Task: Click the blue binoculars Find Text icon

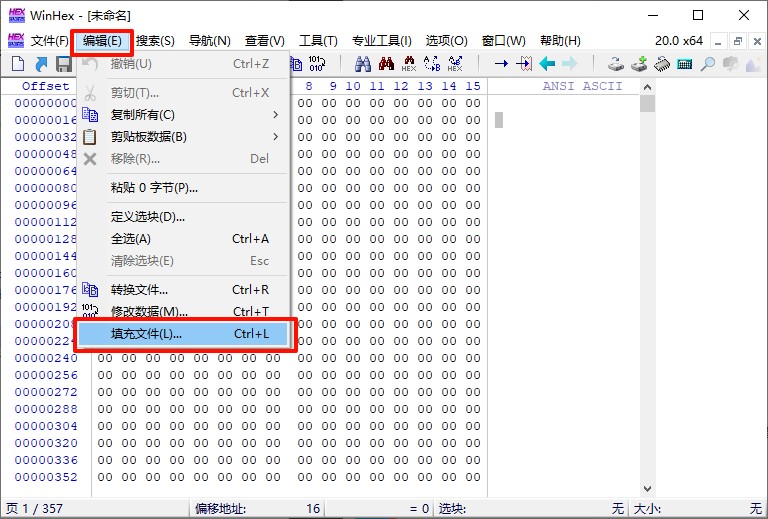Action: point(363,64)
